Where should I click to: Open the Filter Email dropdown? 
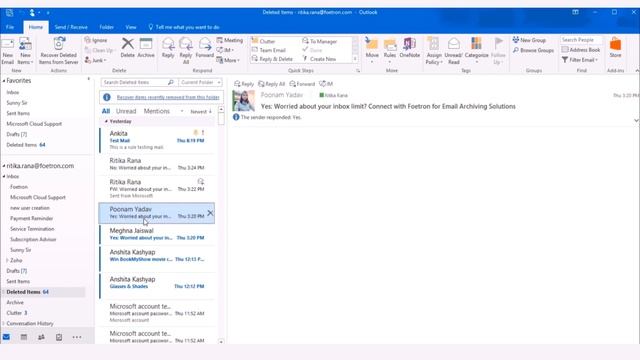tap(580, 60)
